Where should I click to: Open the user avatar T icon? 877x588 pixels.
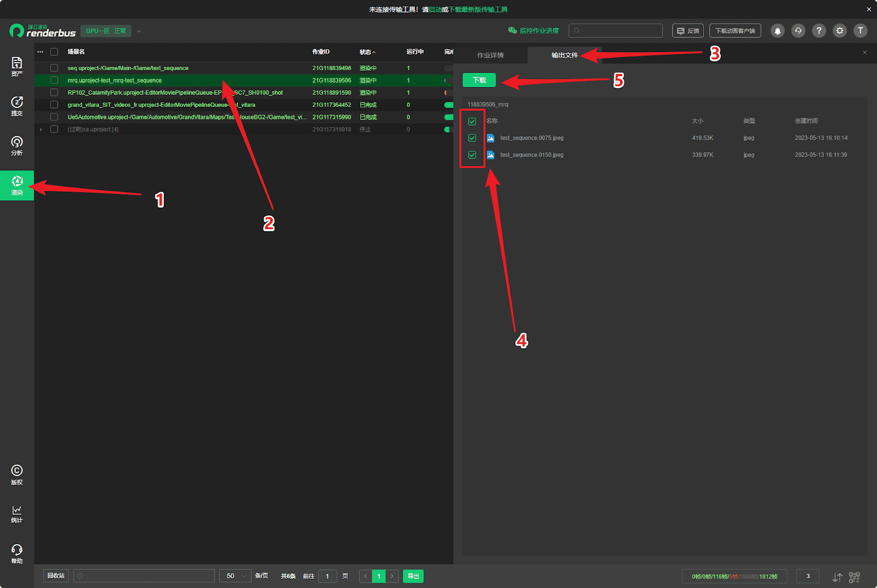click(861, 31)
